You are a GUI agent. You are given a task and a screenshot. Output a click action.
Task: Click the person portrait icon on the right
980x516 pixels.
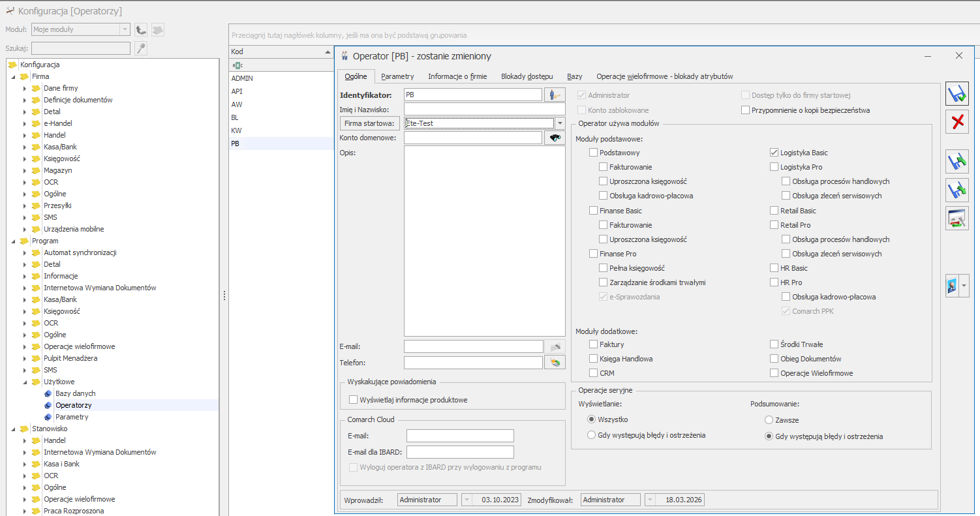tap(952, 286)
